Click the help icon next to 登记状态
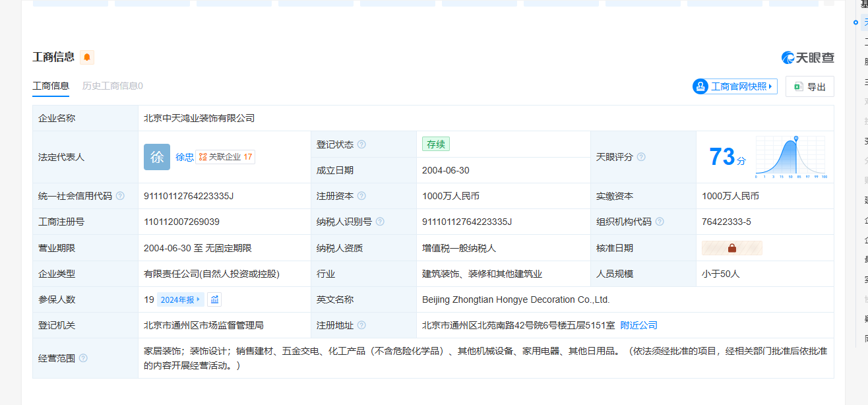 tap(361, 144)
